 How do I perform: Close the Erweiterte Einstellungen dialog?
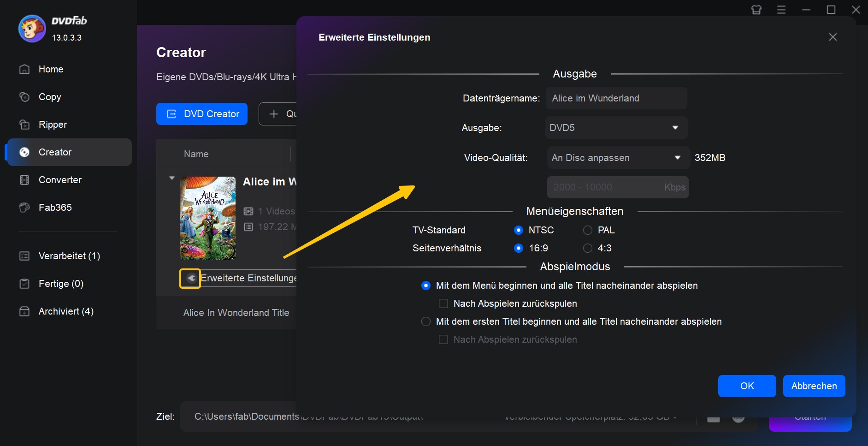pyautogui.click(x=833, y=37)
